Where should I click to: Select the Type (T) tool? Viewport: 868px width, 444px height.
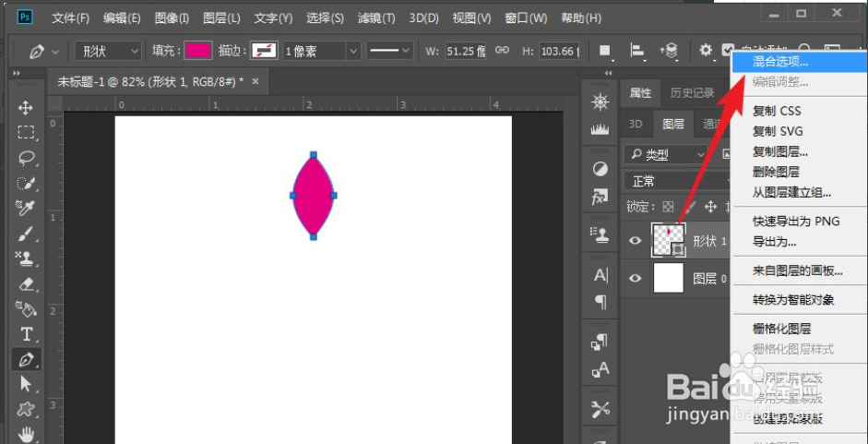[26, 334]
